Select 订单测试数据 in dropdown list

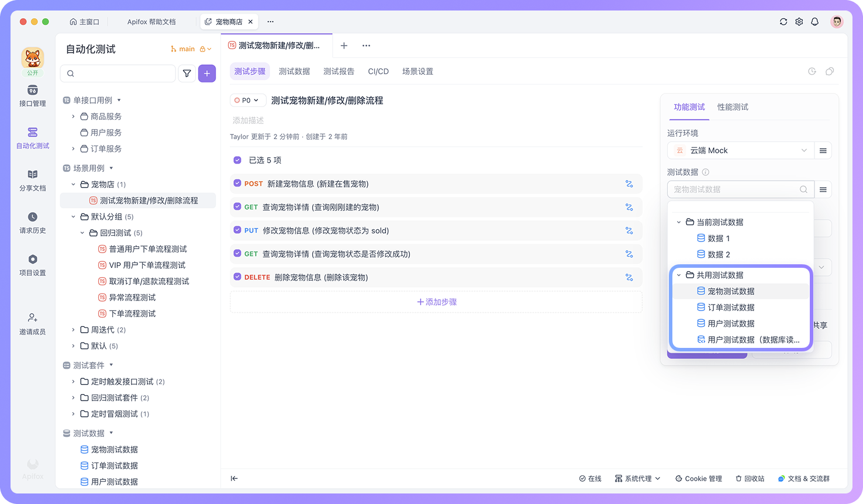coord(740,308)
